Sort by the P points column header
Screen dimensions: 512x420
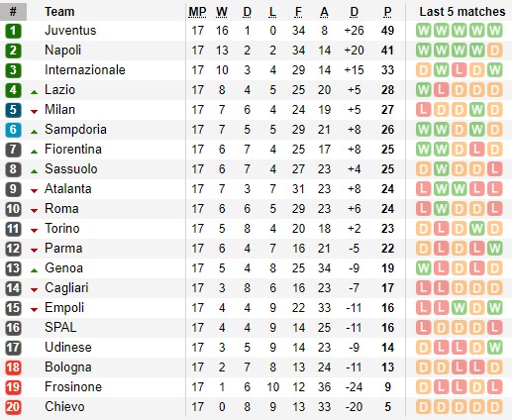coord(387,12)
